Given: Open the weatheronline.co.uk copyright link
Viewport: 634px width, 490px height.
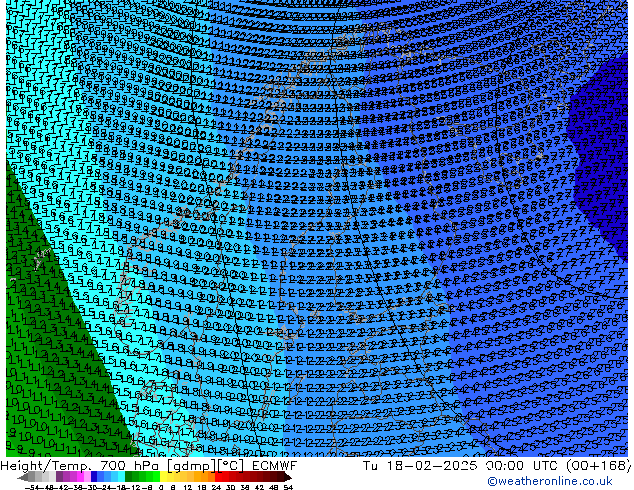Looking at the screenshot, I should click(x=550, y=481).
